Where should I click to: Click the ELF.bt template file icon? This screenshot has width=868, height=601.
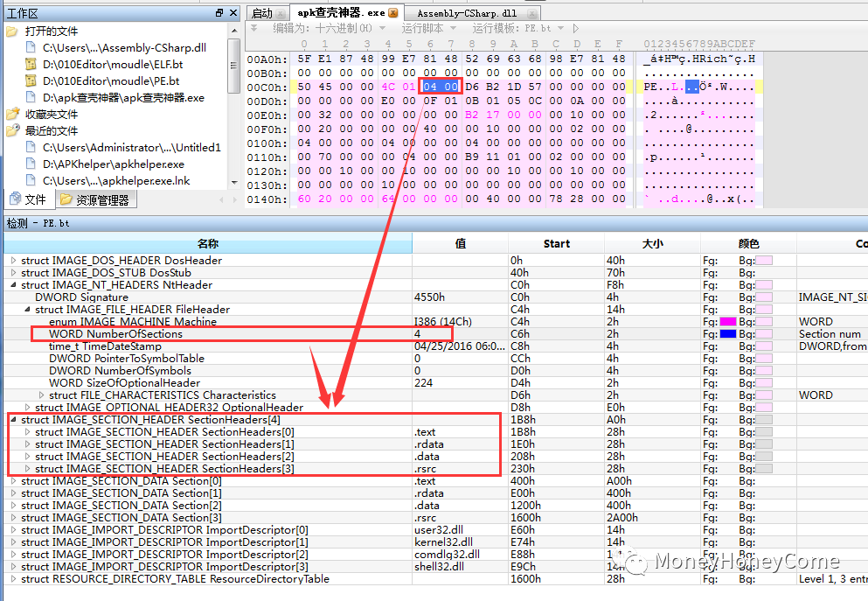tap(31, 64)
